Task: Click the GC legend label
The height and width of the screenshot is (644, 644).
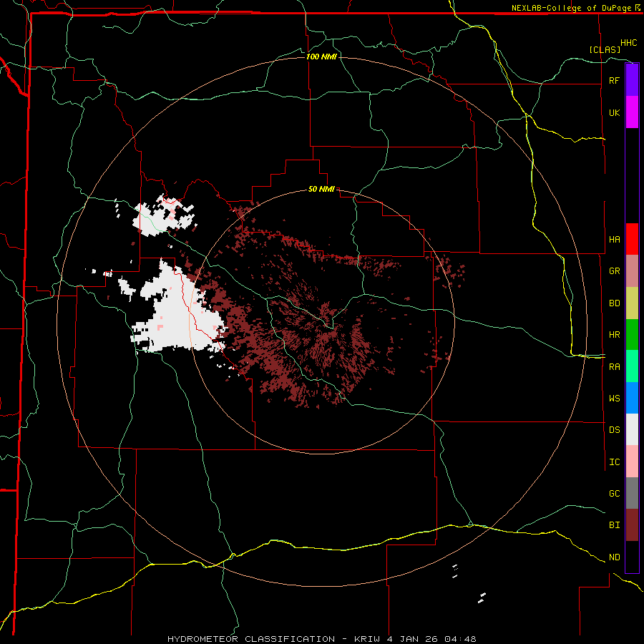Action: tap(614, 494)
